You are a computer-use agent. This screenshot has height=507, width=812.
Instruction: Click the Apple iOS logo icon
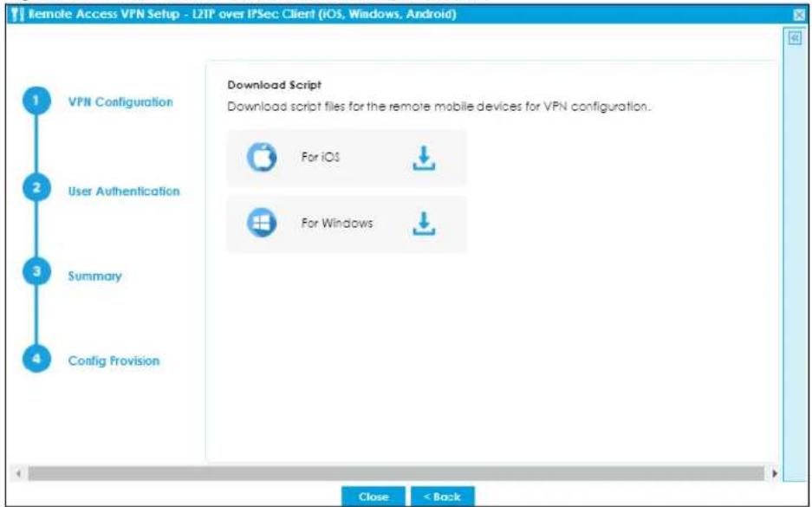[262, 158]
